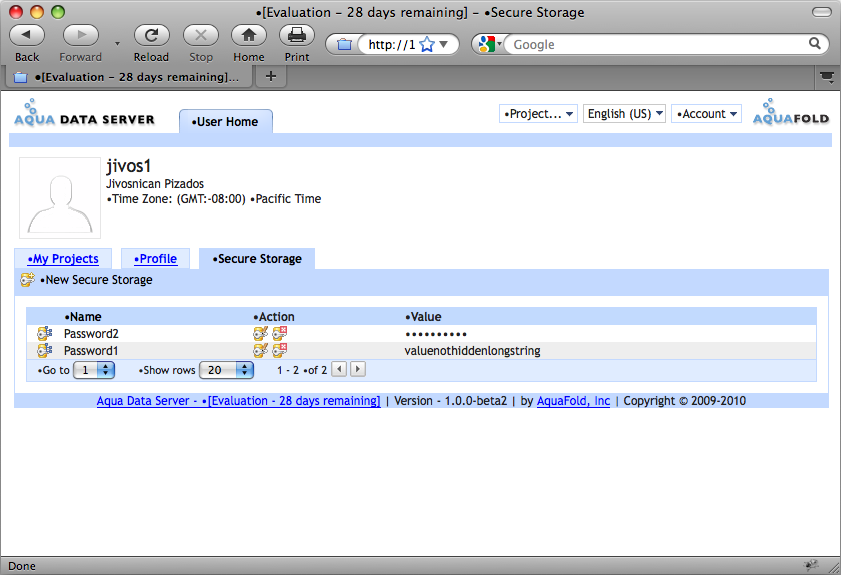Select the Evaluation 28 days remaining browser tab

coord(129,77)
